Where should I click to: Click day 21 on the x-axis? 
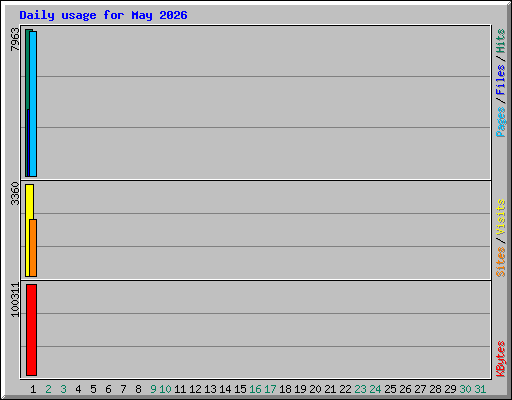pyautogui.click(x=330, y=389)
